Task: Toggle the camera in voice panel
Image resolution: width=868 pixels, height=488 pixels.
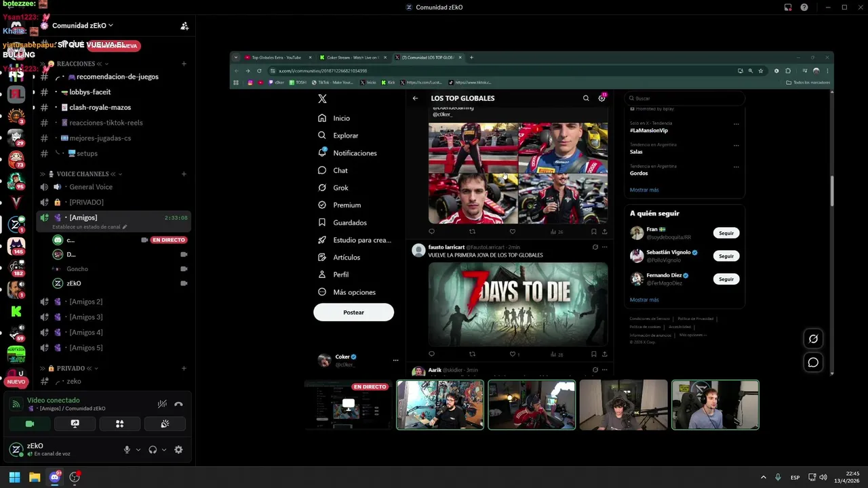Action: coord(30,424)
